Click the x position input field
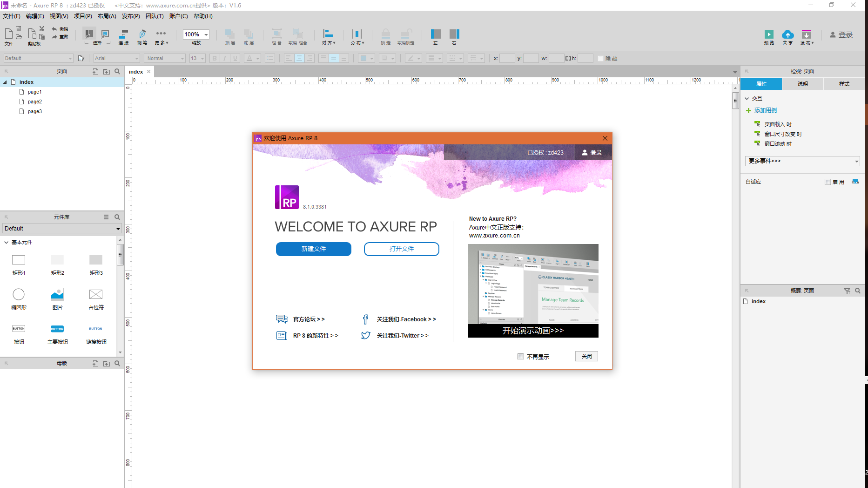The width and height of the screenshot is (868, 488). [507, 58]
